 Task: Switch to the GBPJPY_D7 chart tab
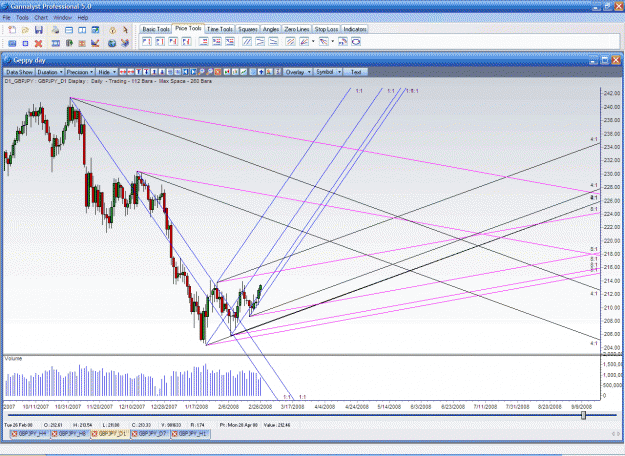tap(150, 434)
